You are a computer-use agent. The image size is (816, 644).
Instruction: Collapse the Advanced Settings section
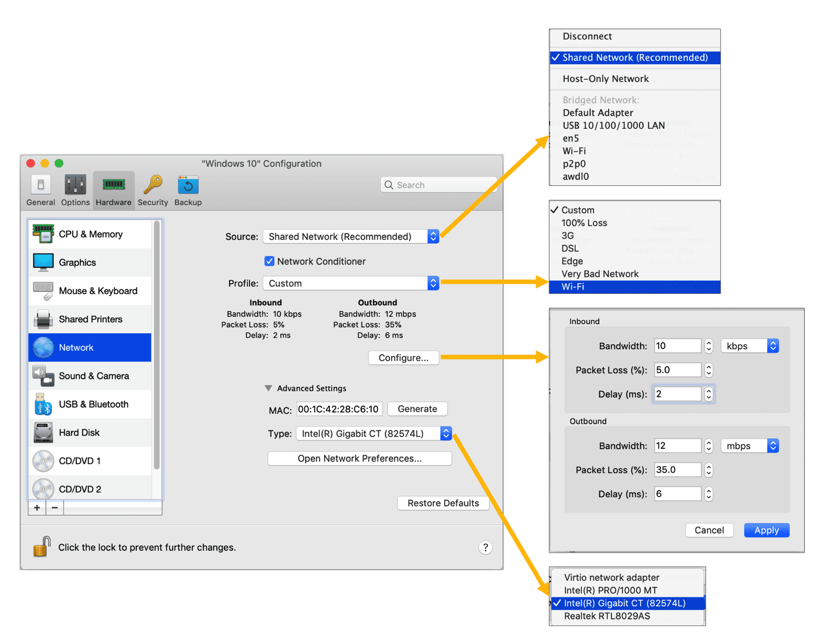click(x=269, y=388)
